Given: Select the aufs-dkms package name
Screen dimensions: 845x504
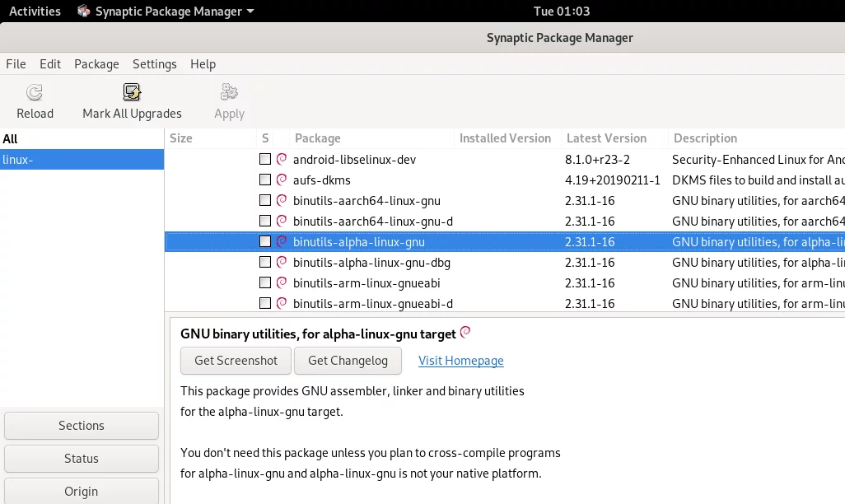Looking at the screenshot, I should click(322, 180).
